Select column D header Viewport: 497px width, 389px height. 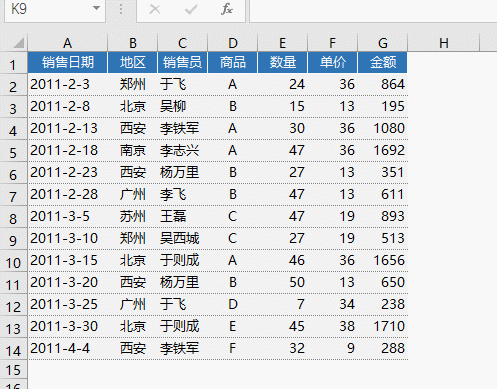pos(233,43)
